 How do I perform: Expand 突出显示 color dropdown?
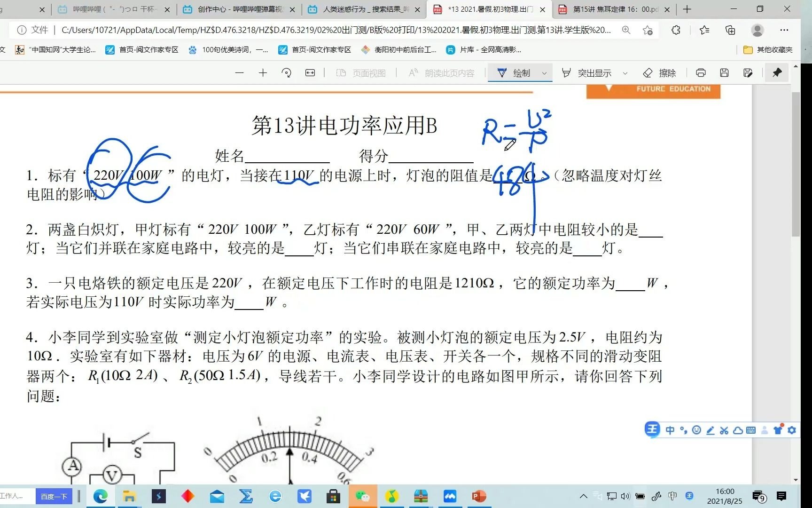pos(625,73)
